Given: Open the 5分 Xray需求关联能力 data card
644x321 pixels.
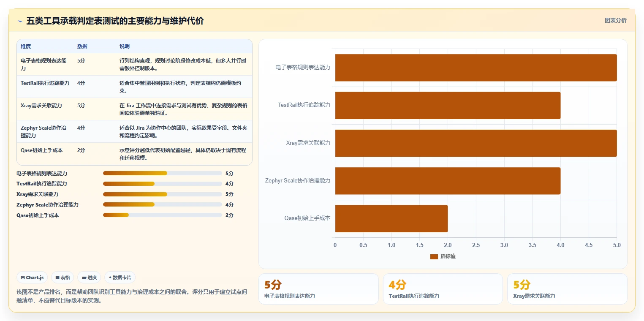Looking at the screenshot, I should pyautogui.click(x=567, y=289).
